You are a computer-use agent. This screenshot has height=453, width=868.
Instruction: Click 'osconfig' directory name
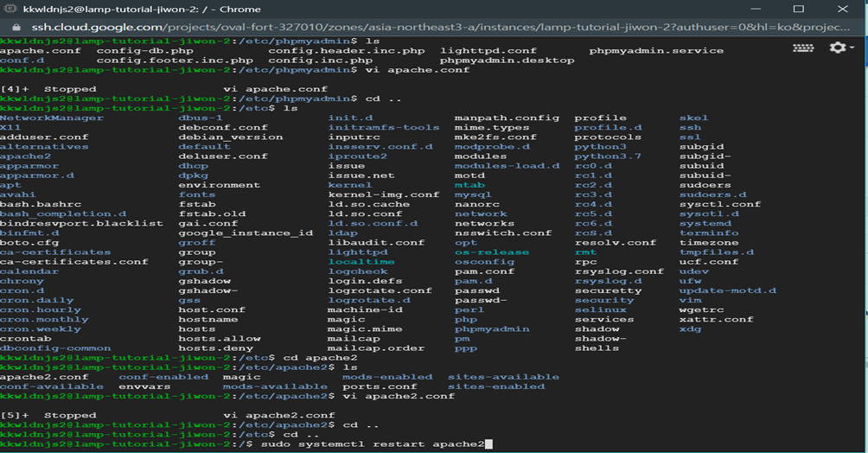(x=484, y=262)
